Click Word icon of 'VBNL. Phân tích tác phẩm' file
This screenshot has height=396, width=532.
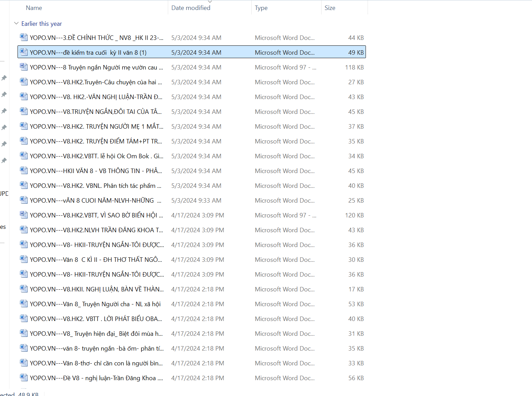(x=24, y=185)
